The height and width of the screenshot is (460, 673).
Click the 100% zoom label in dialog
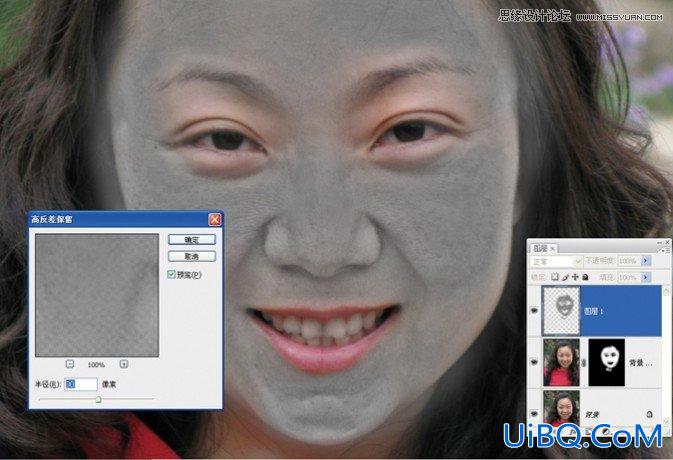pyautogui.click(x=96, y=365)
